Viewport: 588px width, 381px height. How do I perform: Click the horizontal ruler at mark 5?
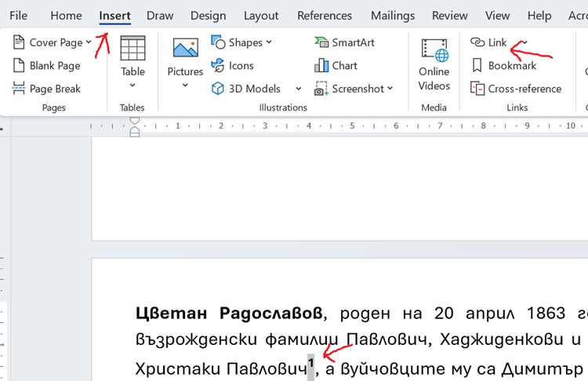pyautogui.click(x=352, y=125)
